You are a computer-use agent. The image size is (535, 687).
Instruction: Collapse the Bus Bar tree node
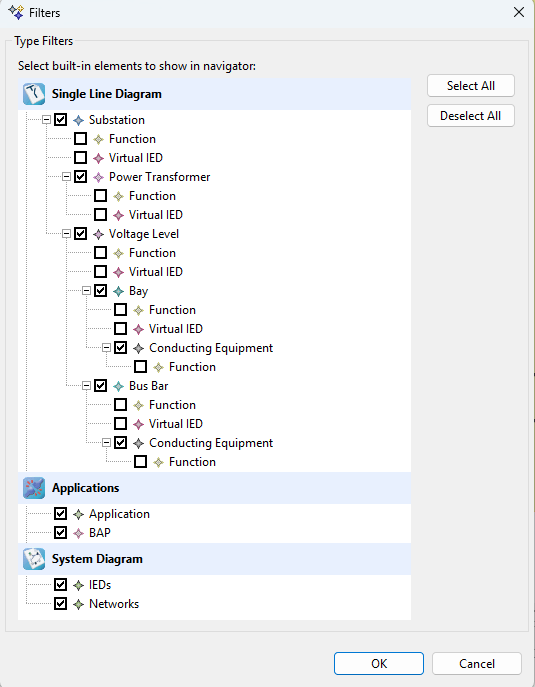(x=86, y=386)
